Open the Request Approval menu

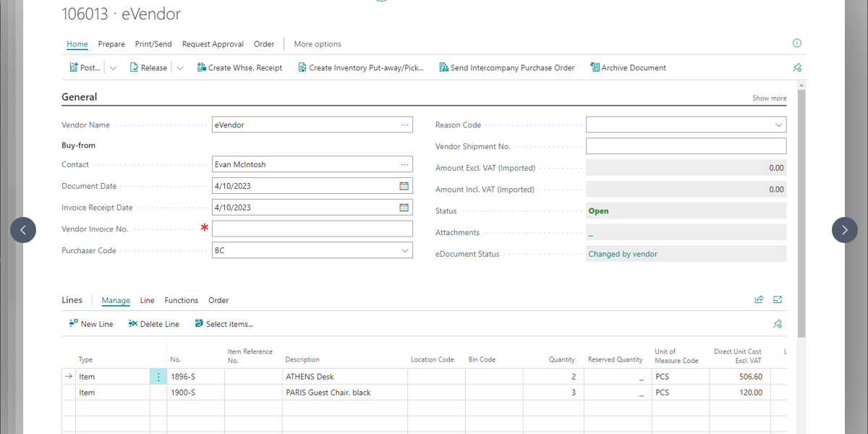point(213,44)
